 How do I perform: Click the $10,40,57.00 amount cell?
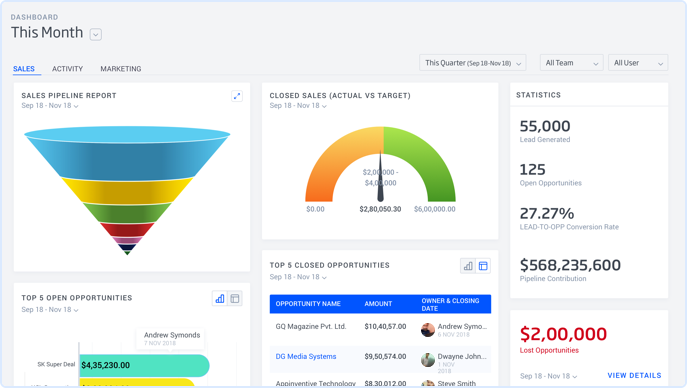(x=385, y=326)
